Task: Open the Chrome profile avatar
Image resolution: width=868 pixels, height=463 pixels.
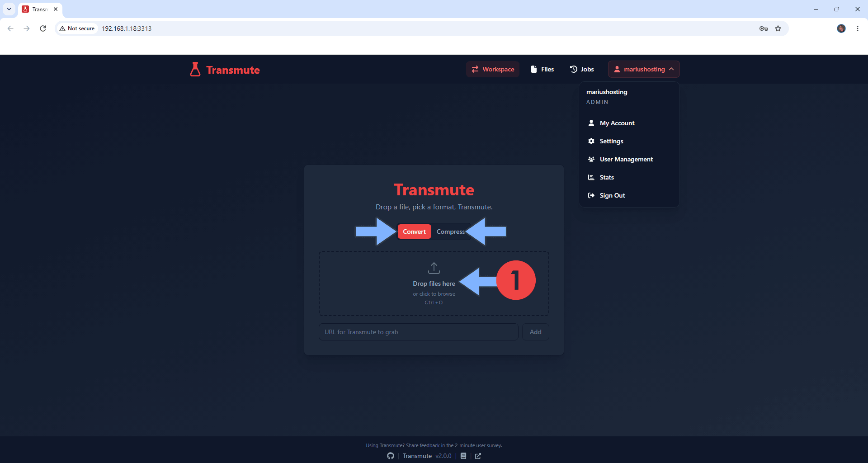Action: 841,28
